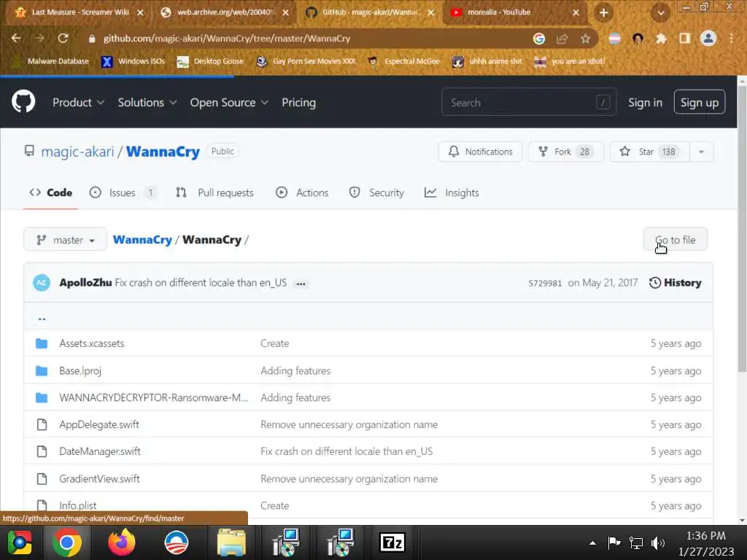The width and height of the screenshot is (747, 560).
Task: Show hidden tray icons arrow
Action: point(592,542)
